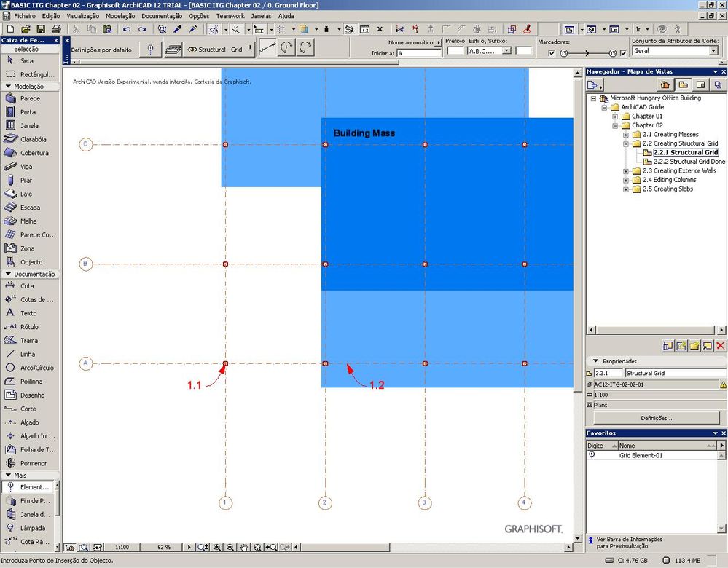The height and width of the screenshot is (568, 728).
Task: Open the Modelação menu
Action: [x=120, y=16]
